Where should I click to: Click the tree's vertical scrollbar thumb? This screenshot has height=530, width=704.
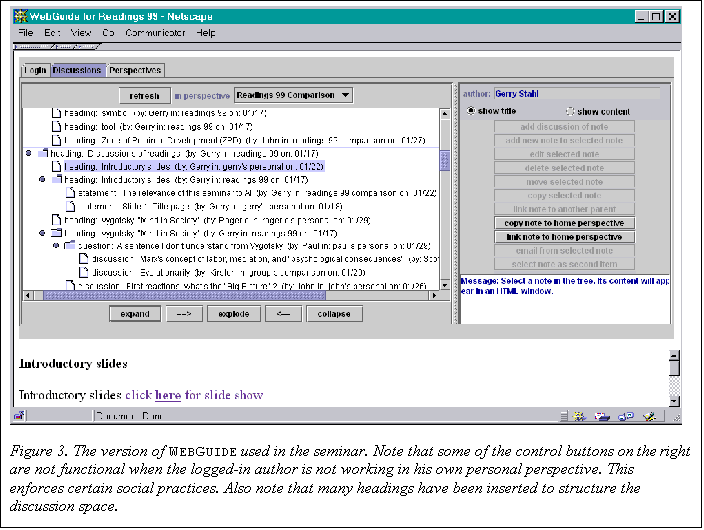pyautogui.click(x=444, y=160)
